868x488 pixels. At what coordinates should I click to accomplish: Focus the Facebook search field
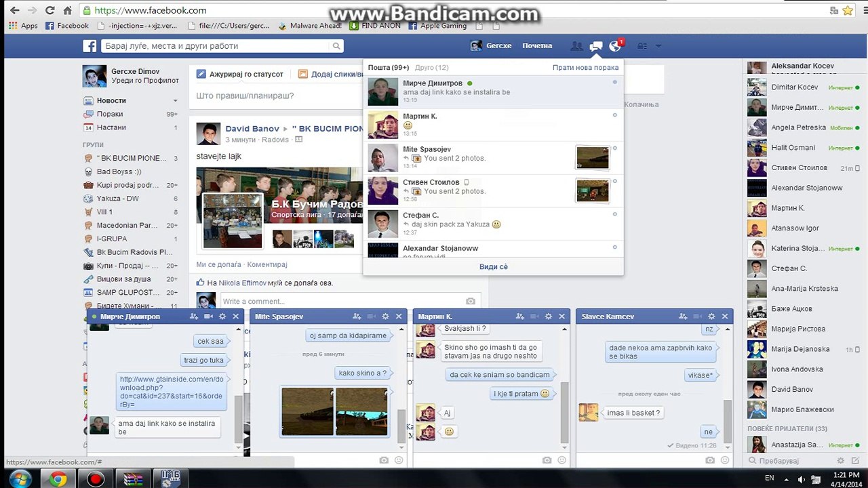pos(216,46)
